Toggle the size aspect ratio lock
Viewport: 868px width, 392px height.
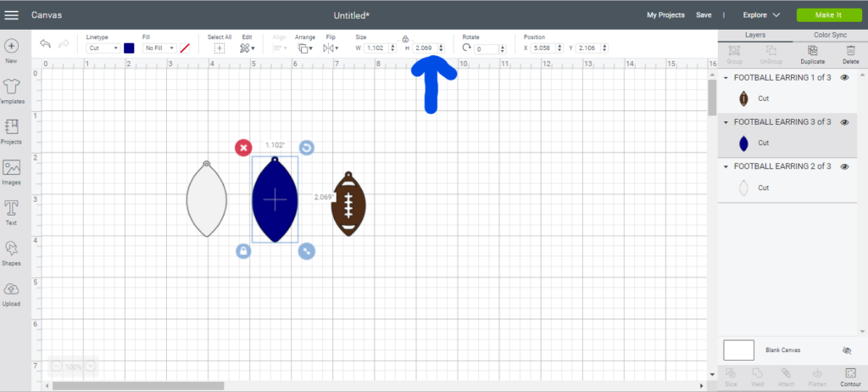tap(405, 39)
